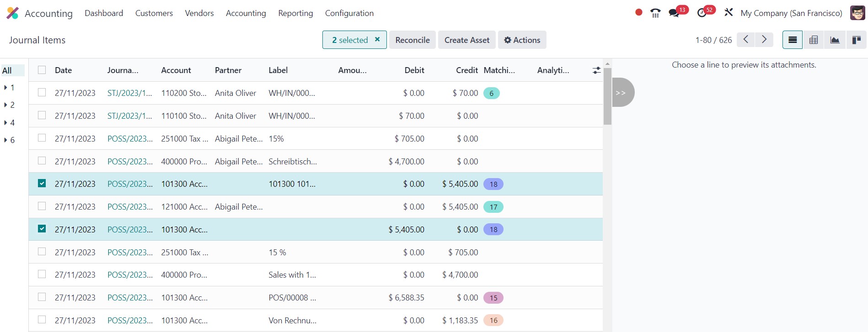Open the optional columns adjust icon
Image resolution: width=868 pixels, height=332 pixels.
[596, 70]
